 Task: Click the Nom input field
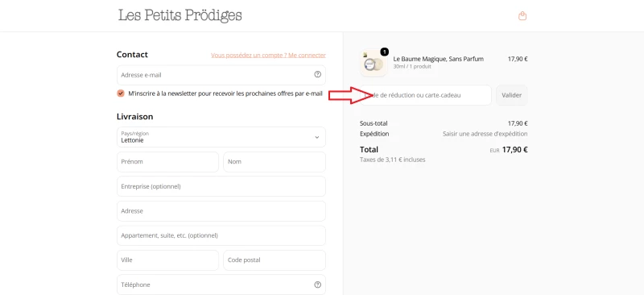(x=275, y=162)
